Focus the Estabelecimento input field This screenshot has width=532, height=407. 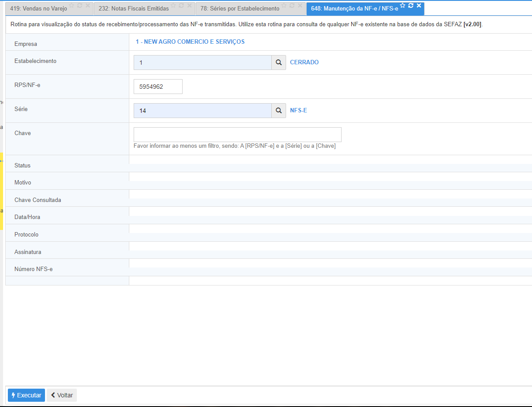pos(203,63)
